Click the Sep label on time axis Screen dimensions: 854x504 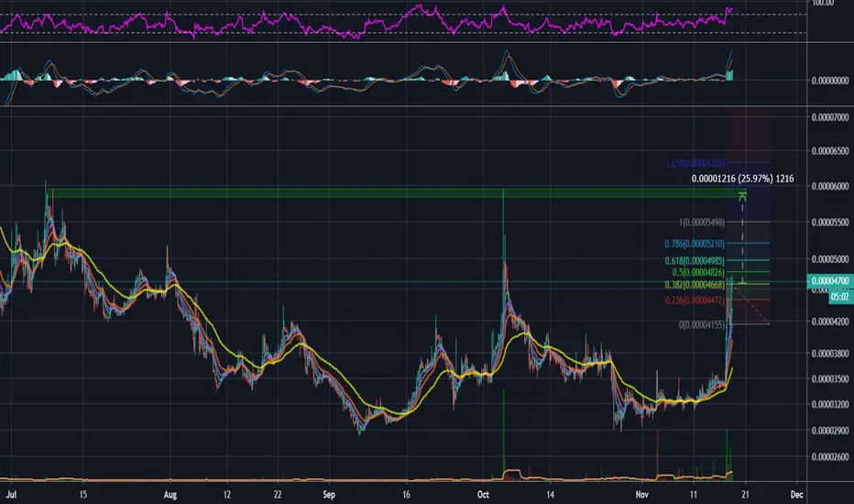coord(328,495)
